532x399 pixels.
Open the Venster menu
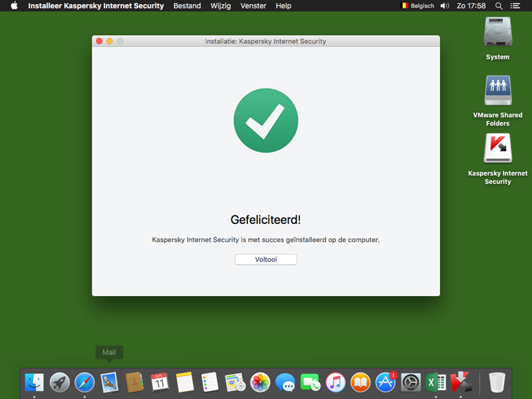coord(253,6)
